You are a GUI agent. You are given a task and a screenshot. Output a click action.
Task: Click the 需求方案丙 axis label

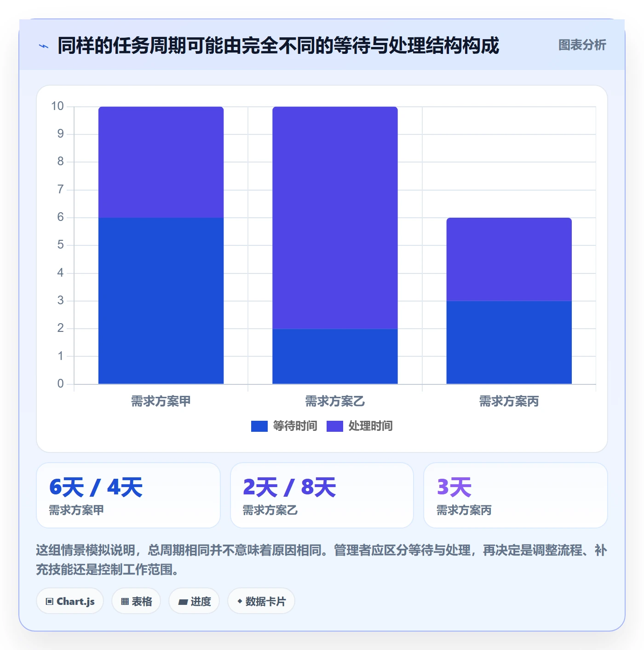(509, 401)
